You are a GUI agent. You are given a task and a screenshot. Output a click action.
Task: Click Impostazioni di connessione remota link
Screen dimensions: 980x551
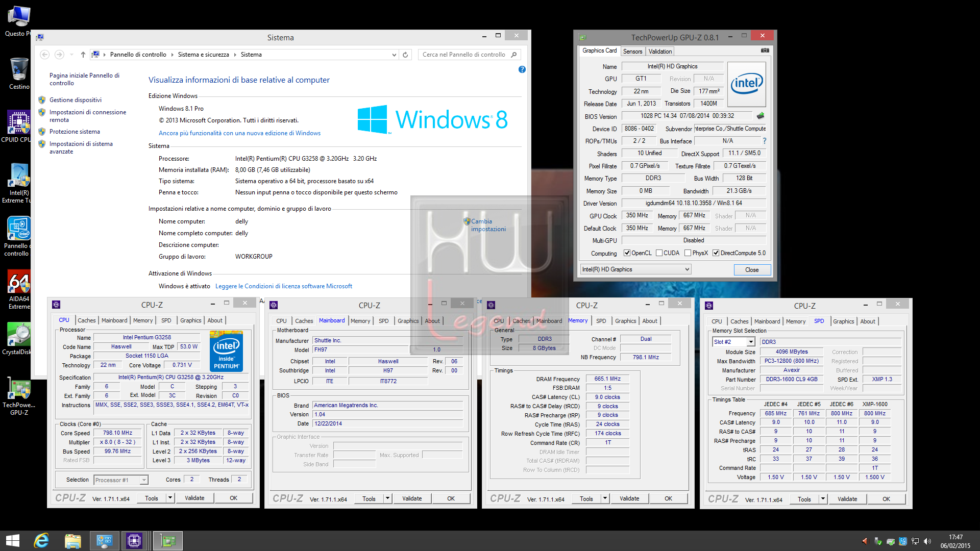coord(88,116)
